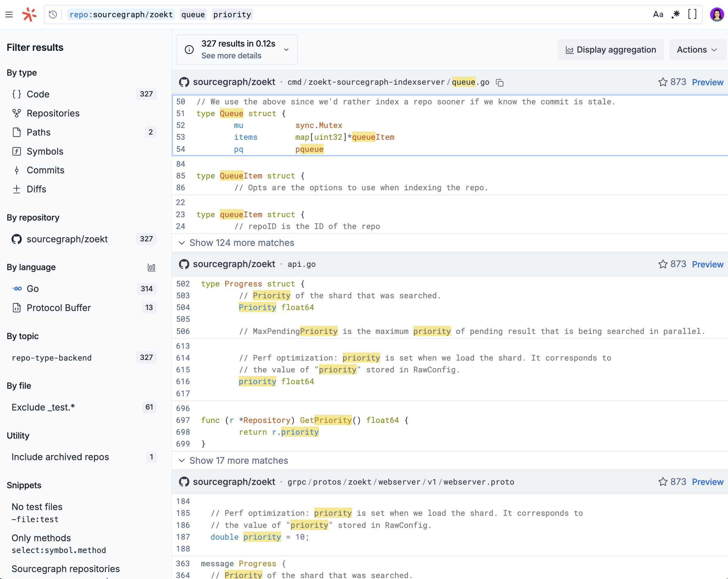The height and width of the screenshot is (579, 728).
Task: Open line 187 double priority match
Action: 260,537
